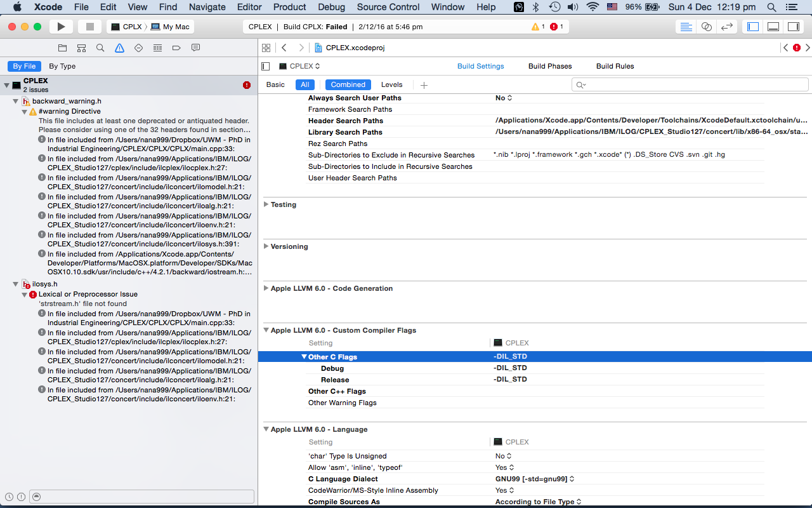
Task: Expand Apple LLVM 6.0 - Code Generation section
Action: [x=266, y=288]
